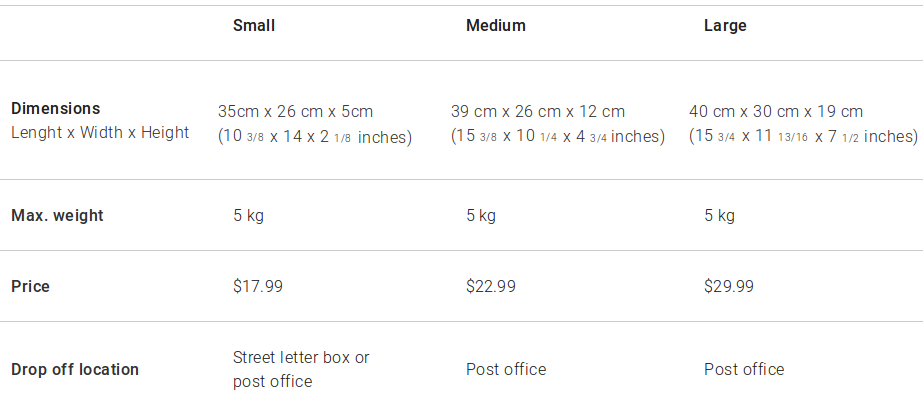Click the Lenght x Width x Height subtitle
Screen dimensions: 923x408
100,132
